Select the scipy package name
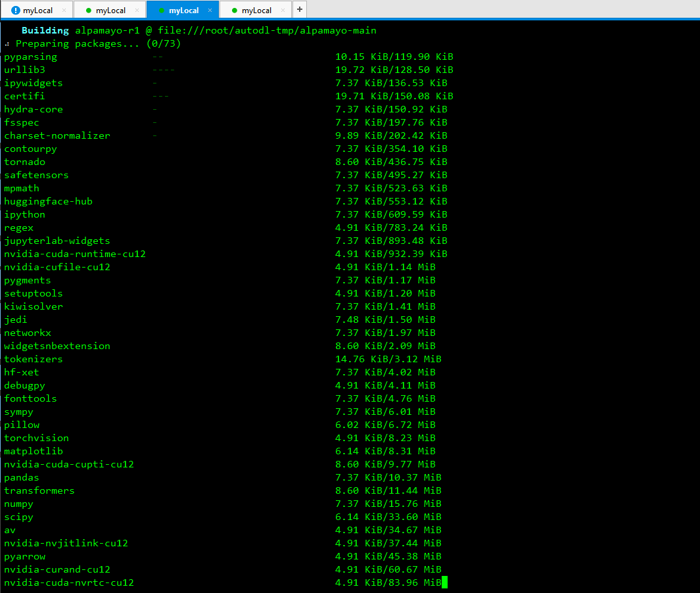This screenshot has height=593, width=700. (x=19, y=517)
